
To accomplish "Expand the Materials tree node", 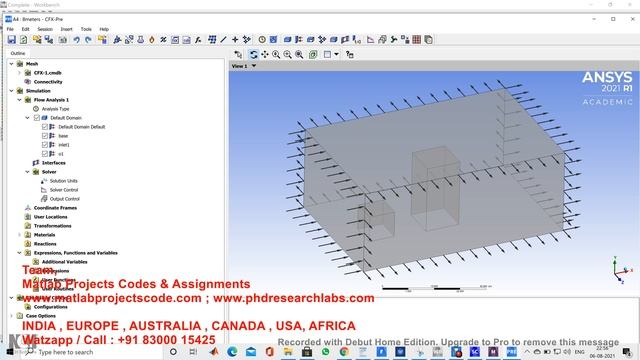I will (19, 235).
